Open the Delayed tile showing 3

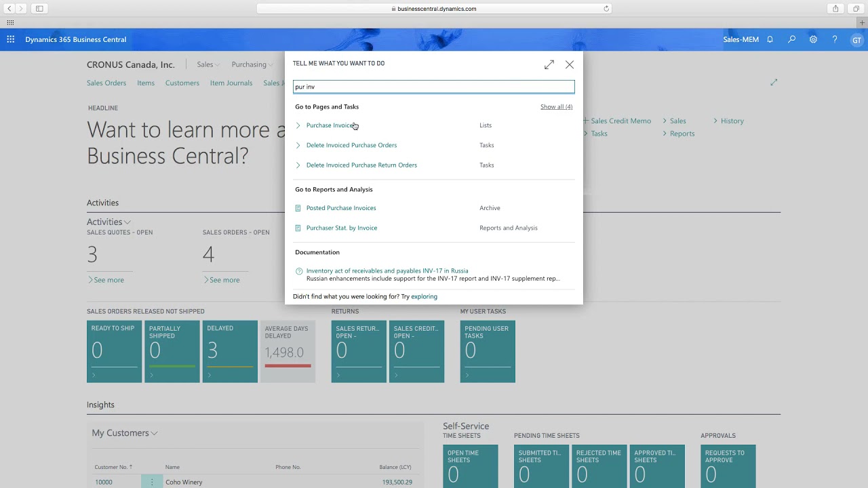coord(230,352)
